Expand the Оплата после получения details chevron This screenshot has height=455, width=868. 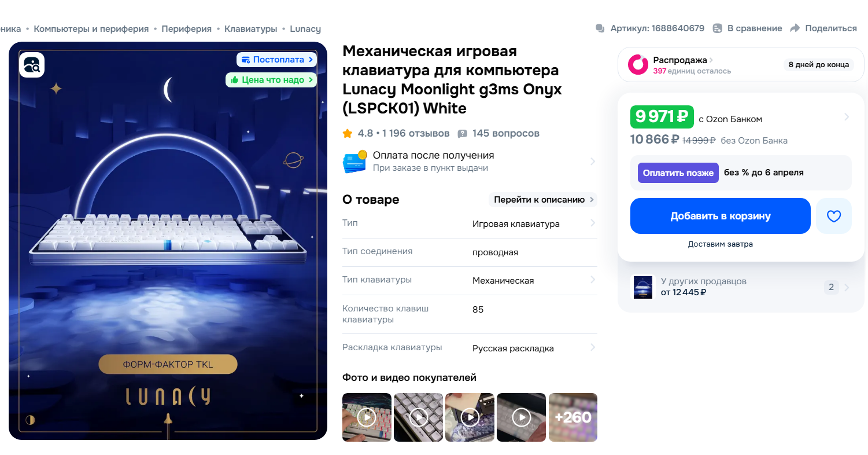pyautogui.click(x=592, y=162)
